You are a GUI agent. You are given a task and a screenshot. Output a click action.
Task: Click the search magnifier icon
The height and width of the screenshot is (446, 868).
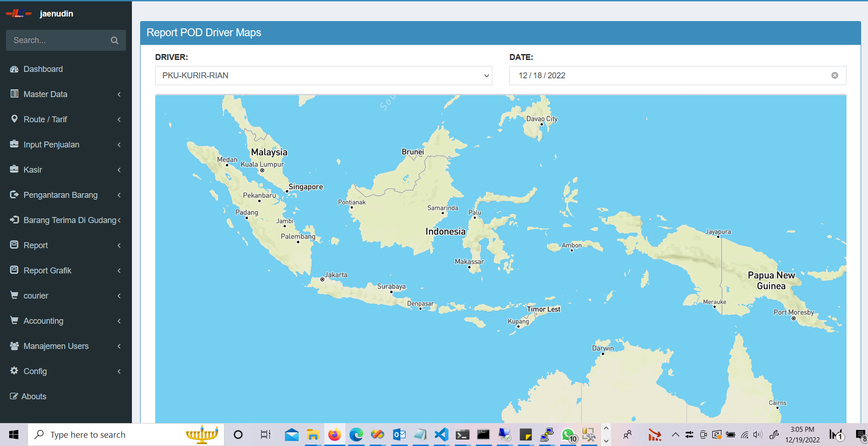pos(114,40)
